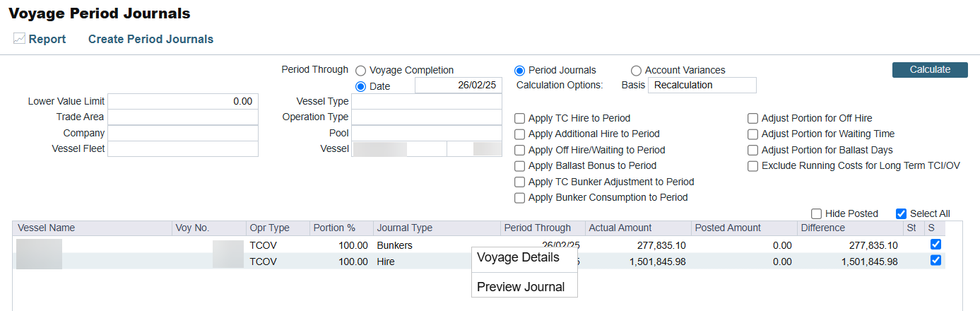Choose Preview Journal from context menu
Image resolution: width=980 pixels, height=311 pixels.
pos(521,287)
